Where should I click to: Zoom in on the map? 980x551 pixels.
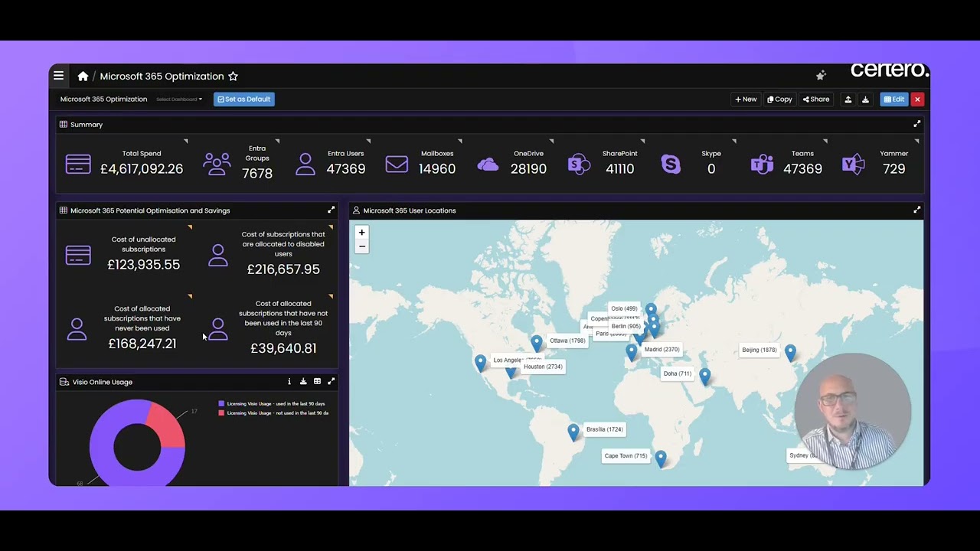[362, 233]
